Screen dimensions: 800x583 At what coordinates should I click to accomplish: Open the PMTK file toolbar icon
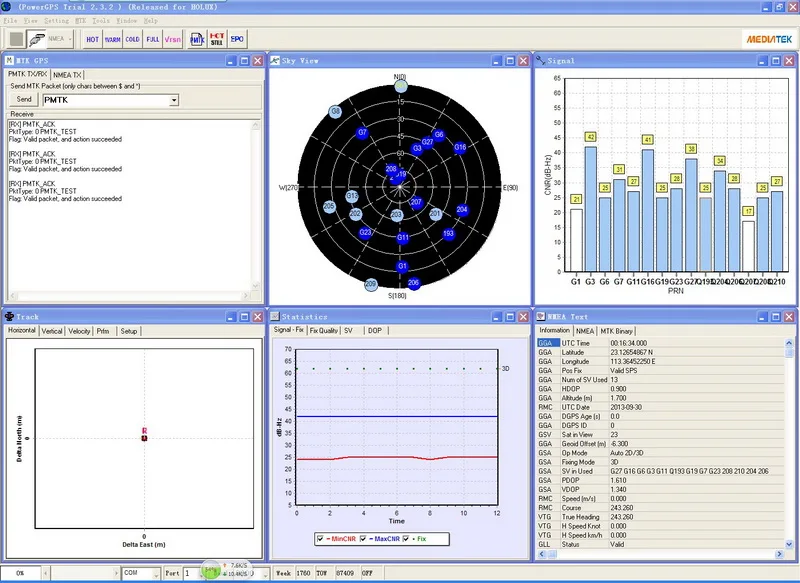(x=197, y=39)
